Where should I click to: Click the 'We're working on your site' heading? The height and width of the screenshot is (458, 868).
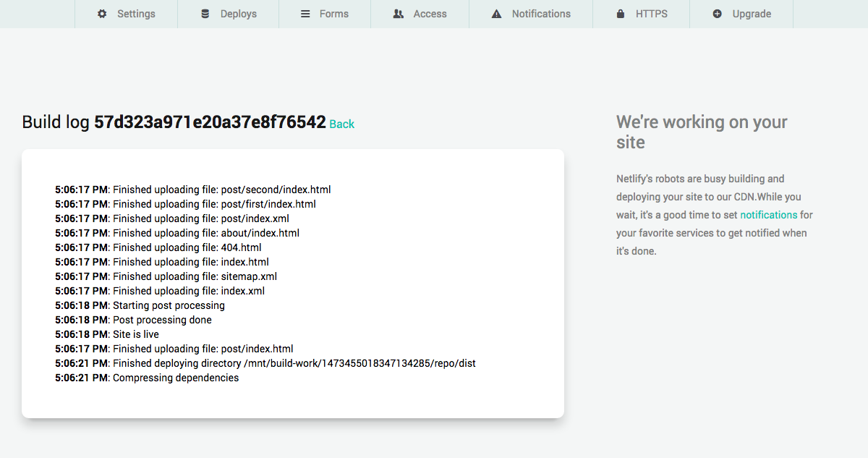click(702, 132)
